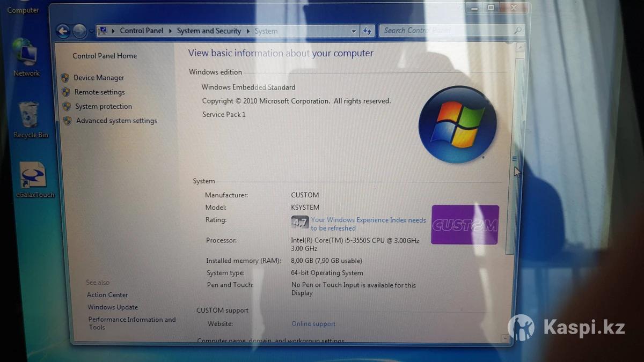Expand the arrow before Control Panel breadcrumb
Screen dimensions: 644x362
(x=113, y=31)
